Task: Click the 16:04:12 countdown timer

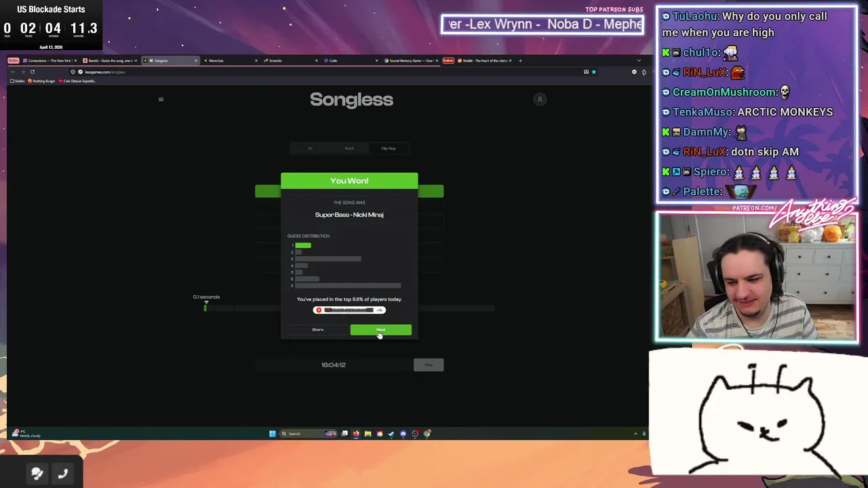Action: click(333, 365)
